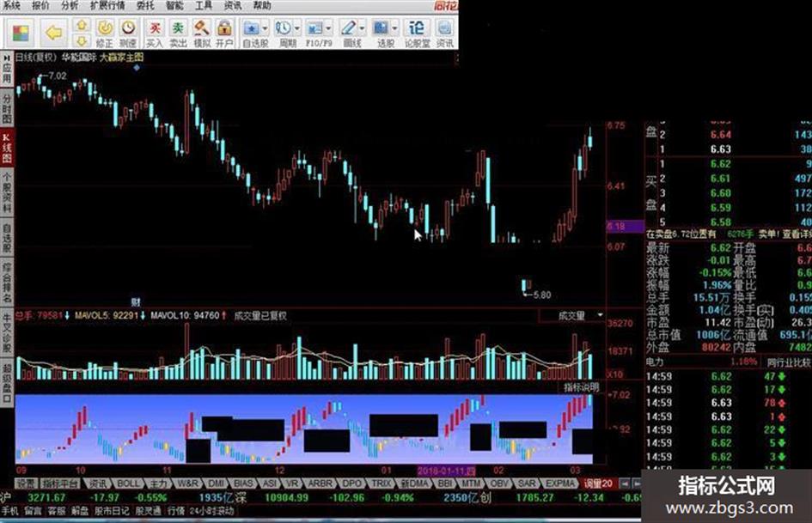Viewport: 812px width, 523px height.
Task: Open the 扩展行情 menu
Action: [107, 6]
